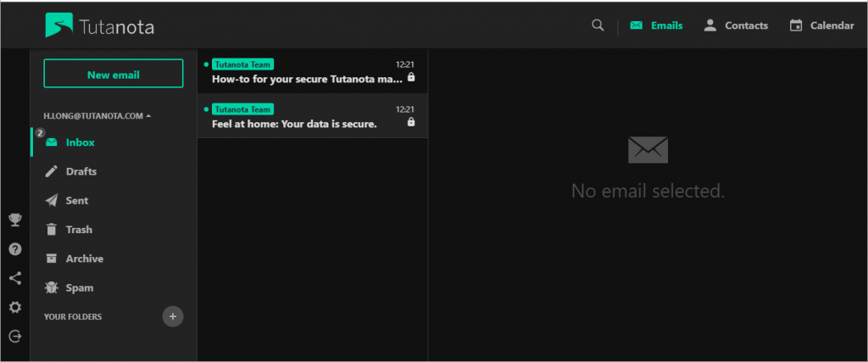Add a folder with plus button
868x362 pixels.
point(173,316)
